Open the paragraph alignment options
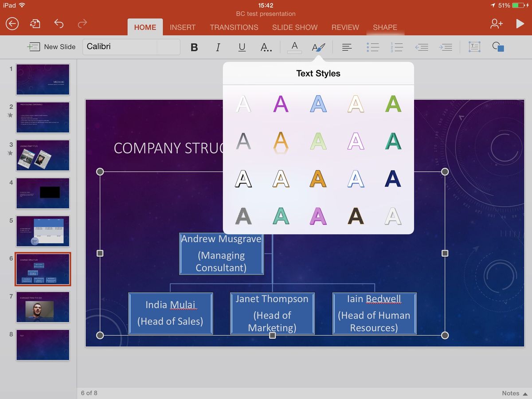Viewport: 532px width, 399px height. [x=347, y=47]
